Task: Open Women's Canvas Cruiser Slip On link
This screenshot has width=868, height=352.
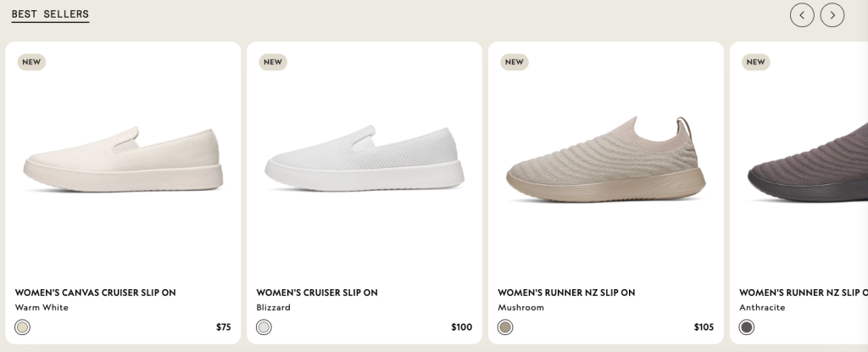Action: pos(95,293)
